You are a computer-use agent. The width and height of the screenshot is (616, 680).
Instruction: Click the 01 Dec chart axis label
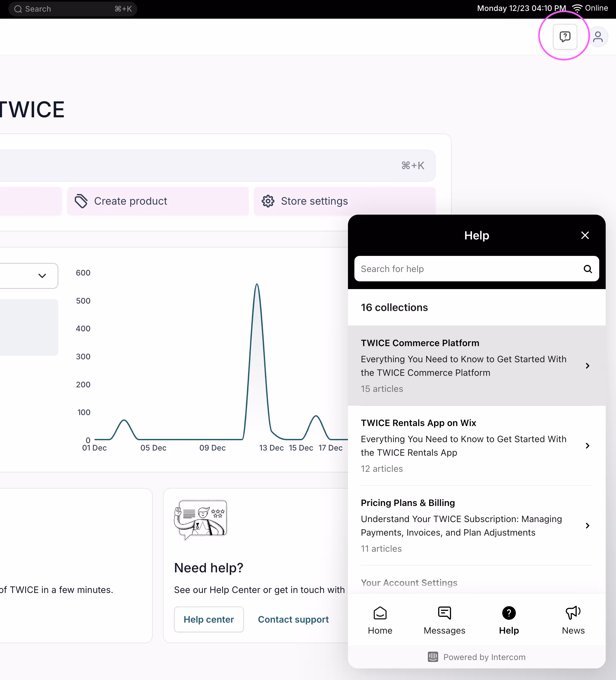(x=94, y=448)
